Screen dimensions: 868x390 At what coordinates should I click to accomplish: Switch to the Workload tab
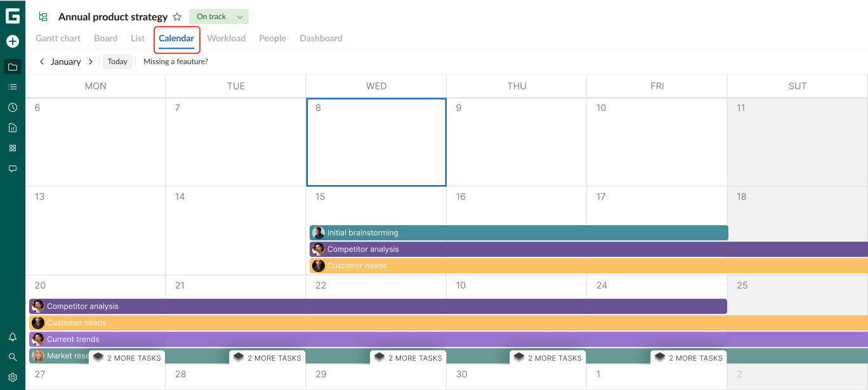tap(226, 38)
